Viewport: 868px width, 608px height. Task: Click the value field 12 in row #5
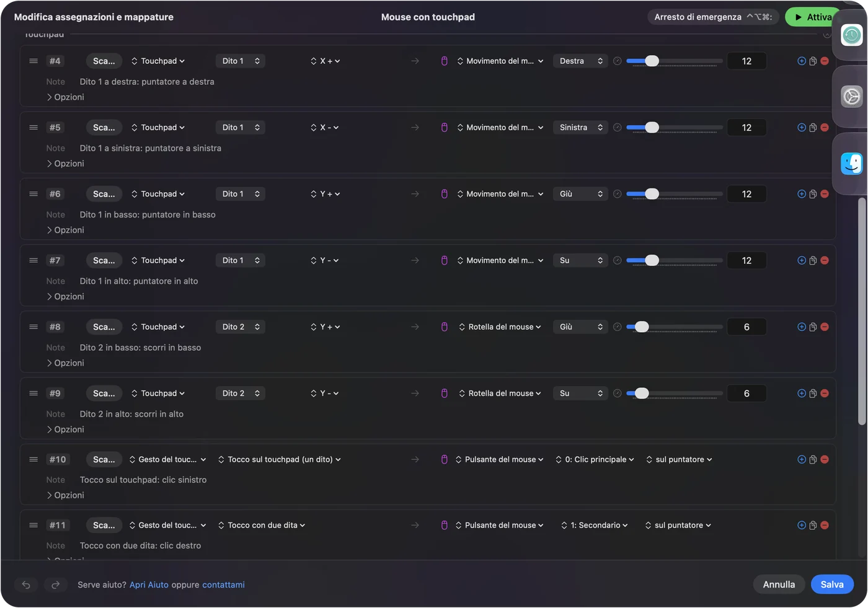(746, 128)
